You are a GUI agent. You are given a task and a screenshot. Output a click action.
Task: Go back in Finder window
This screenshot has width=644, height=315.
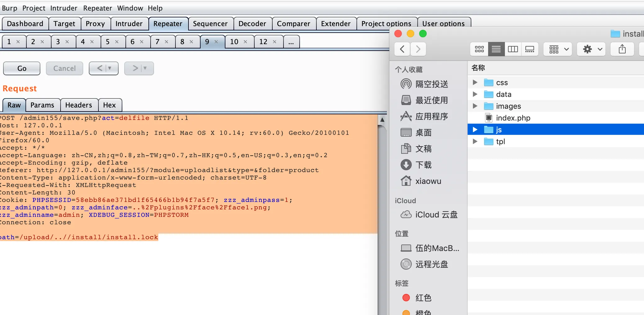click(402, 49)
